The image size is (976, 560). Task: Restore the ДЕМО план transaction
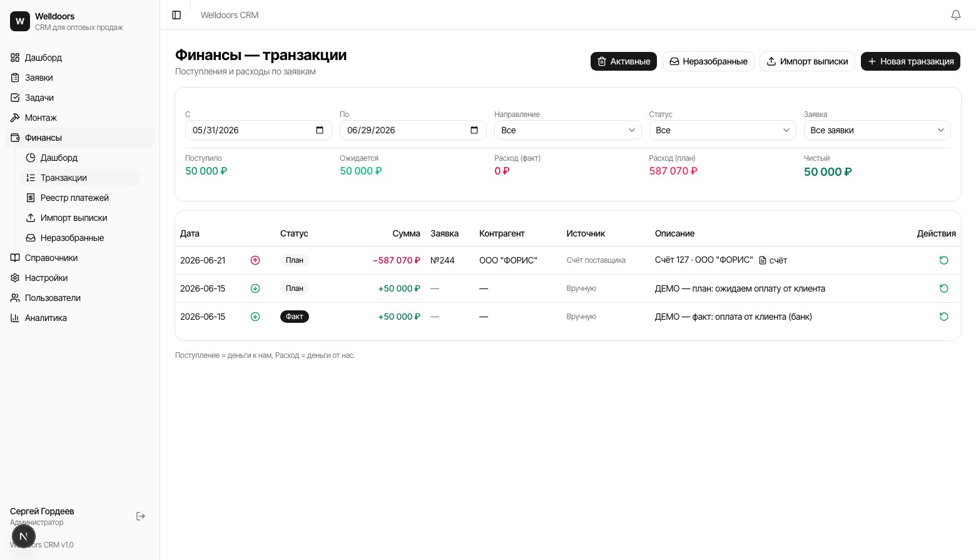(944, 288)
